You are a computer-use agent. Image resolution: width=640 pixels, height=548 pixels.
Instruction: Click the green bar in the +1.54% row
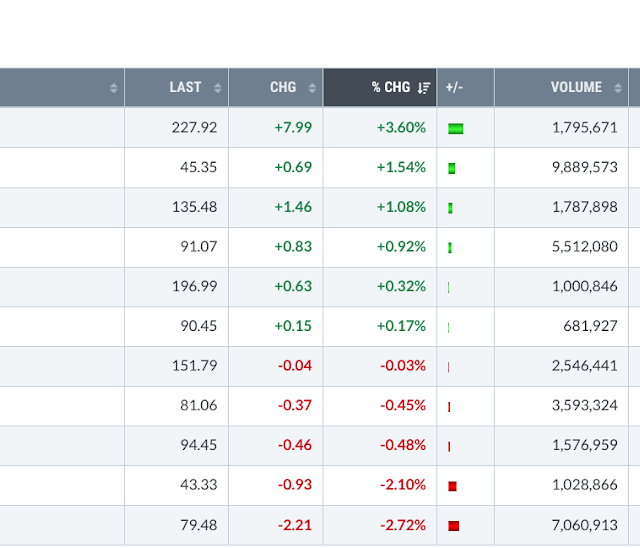tap(452, 168)
